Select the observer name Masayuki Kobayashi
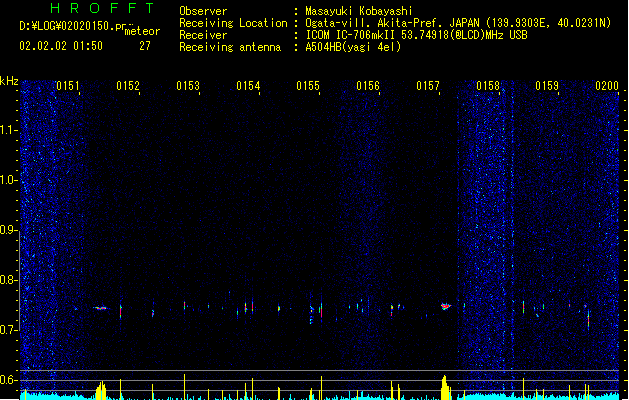Screen dimensions: 629x400 coord(359,11)
